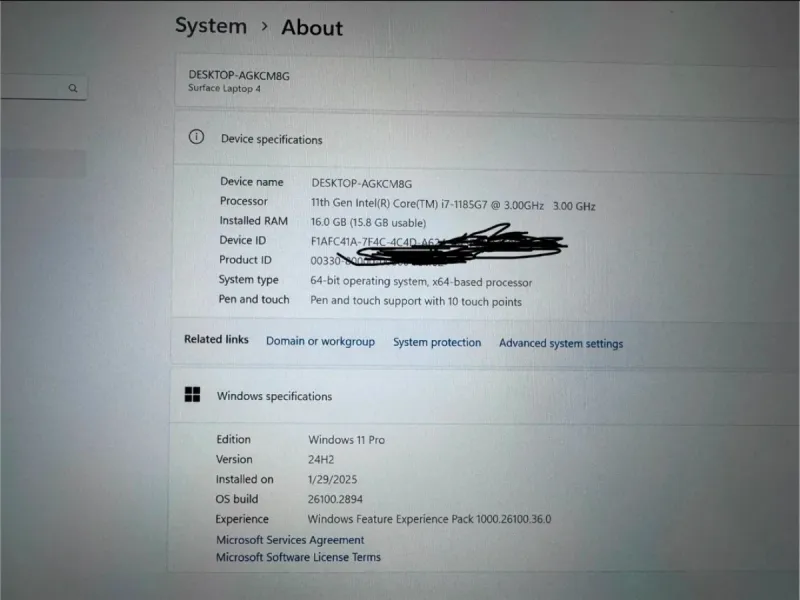This screenshot has width=800, height=600.
Task: Click Pen and touch support value
Action: click(416, 301)
